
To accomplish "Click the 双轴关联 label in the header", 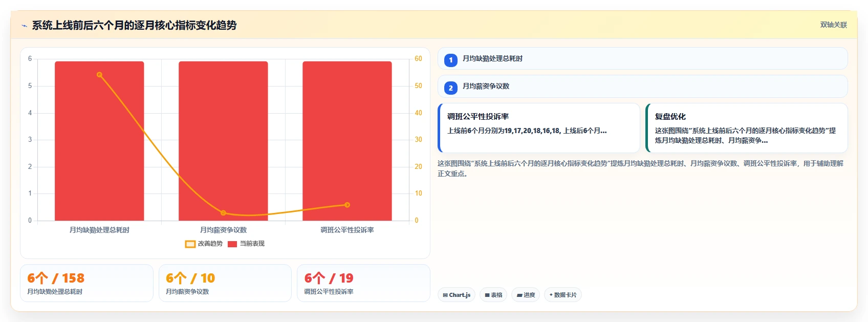I will coord(833,25).
